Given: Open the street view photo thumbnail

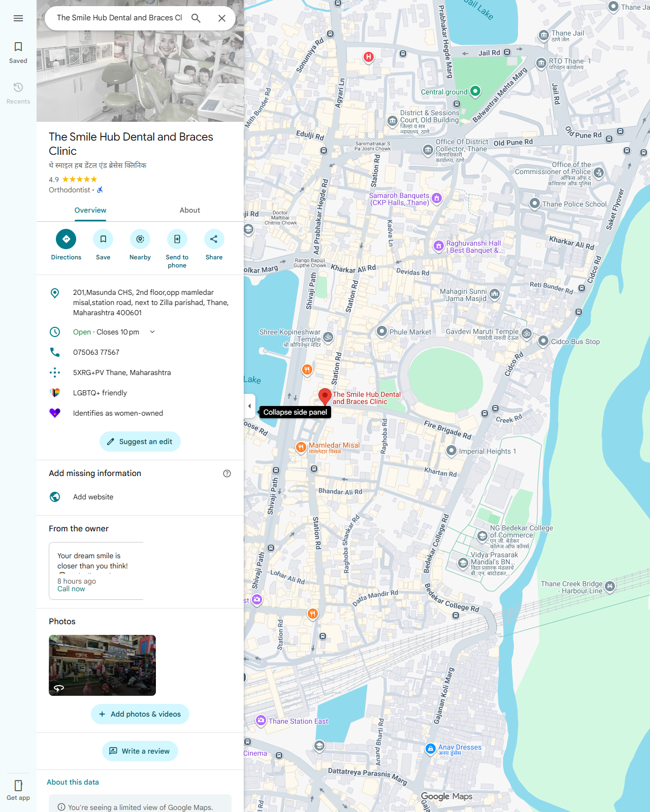Looking at the screenshot, I should pyautogui.click(x=102, y=665).
